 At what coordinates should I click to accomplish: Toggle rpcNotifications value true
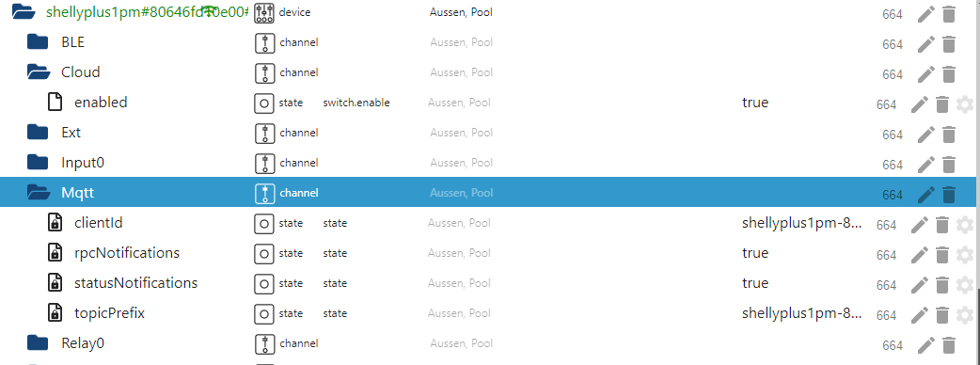pos(755,253)
